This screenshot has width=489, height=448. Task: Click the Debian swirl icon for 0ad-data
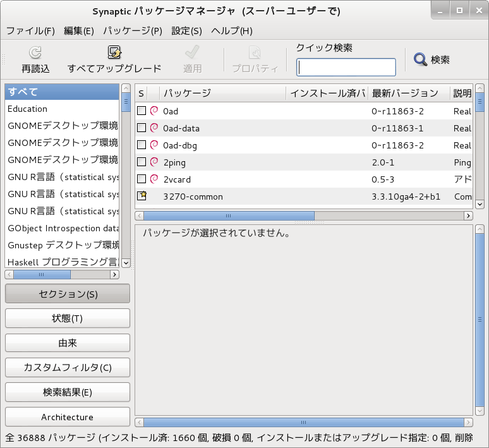pyautogui.click(x=154, y=128)
